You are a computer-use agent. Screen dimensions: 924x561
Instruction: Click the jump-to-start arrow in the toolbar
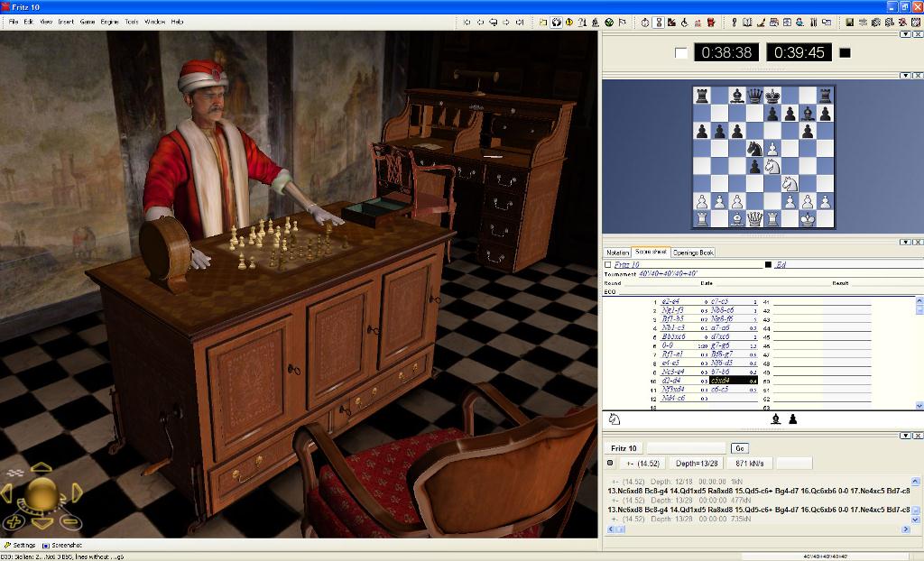click(x=467, y=22)
